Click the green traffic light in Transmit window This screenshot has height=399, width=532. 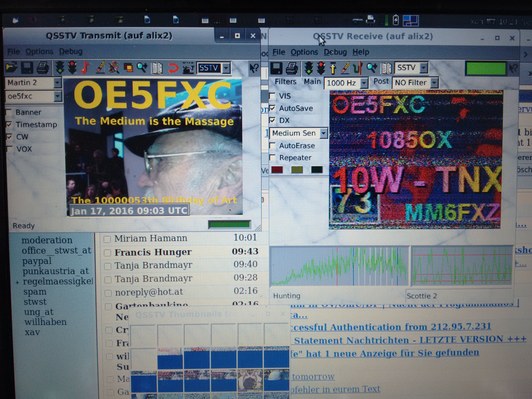click(x=60, y=68)
